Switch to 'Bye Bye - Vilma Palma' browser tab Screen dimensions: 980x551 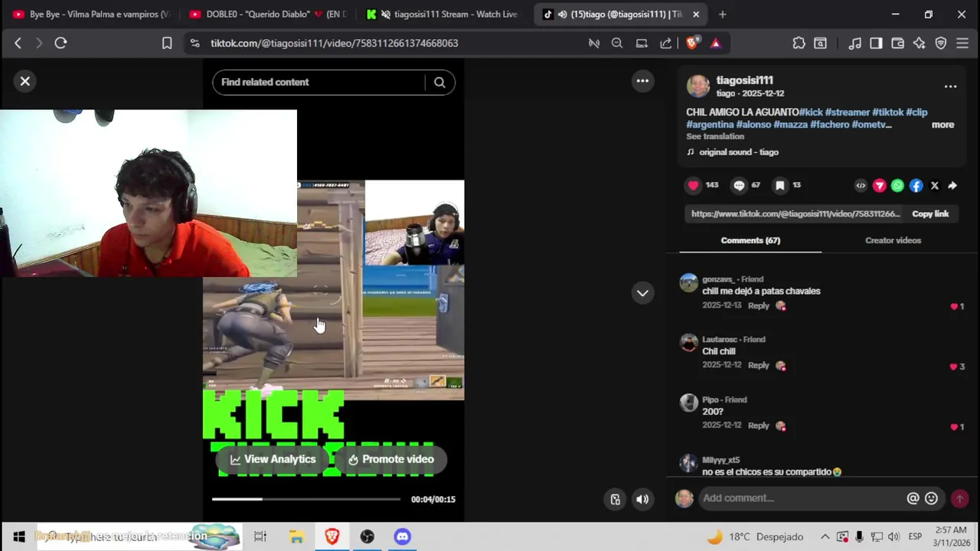tap(90, 14)
